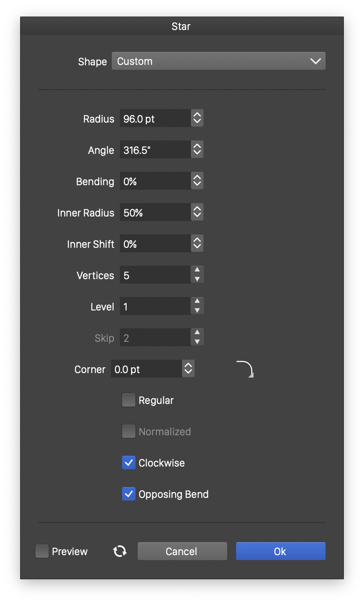This screenshot has width=364, height=603.
Task: Confirm the star with the Ok button
Action: click(280, 551)
